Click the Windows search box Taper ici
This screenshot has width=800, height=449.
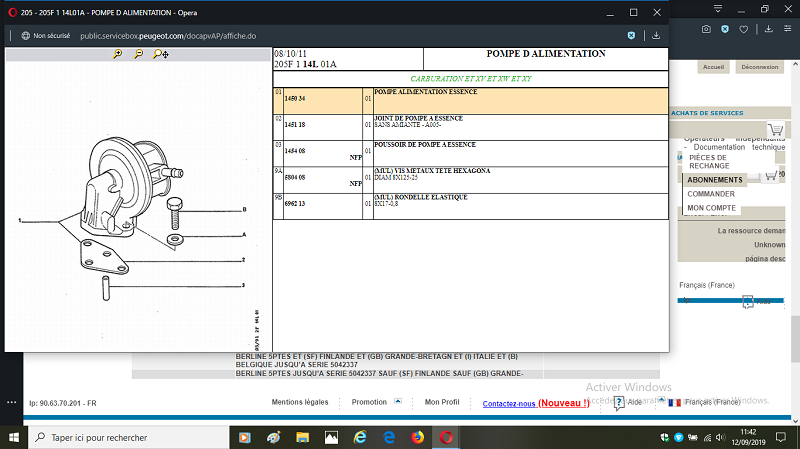pyautogui.click(x=130, y=437)
